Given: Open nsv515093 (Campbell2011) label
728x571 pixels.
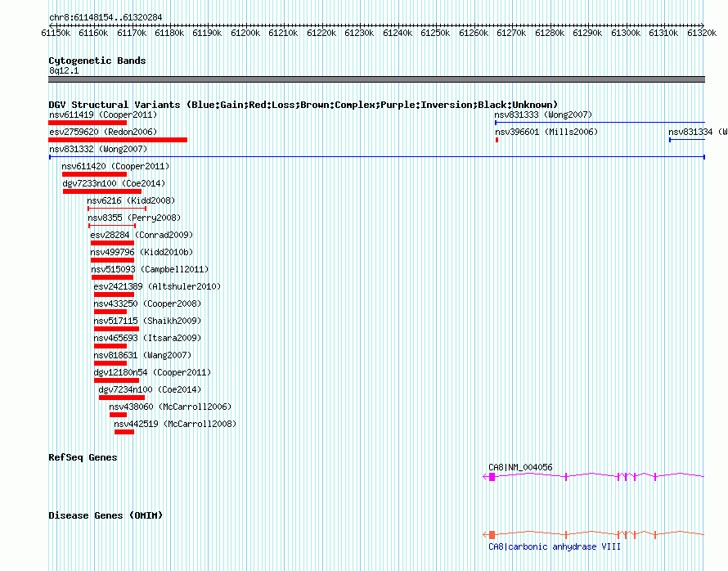Looking at the screenshot, I should tap(150, 269).
